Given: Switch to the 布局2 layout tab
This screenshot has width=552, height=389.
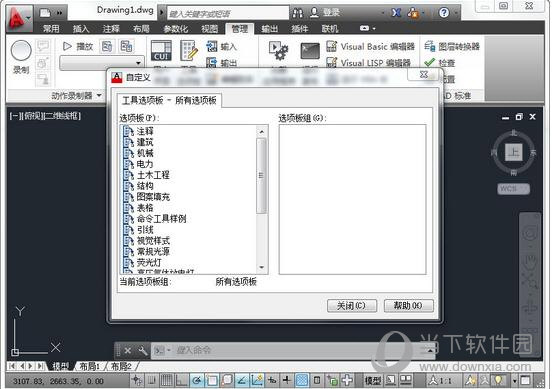Looking at the screenshot, I should click(121, 366).
